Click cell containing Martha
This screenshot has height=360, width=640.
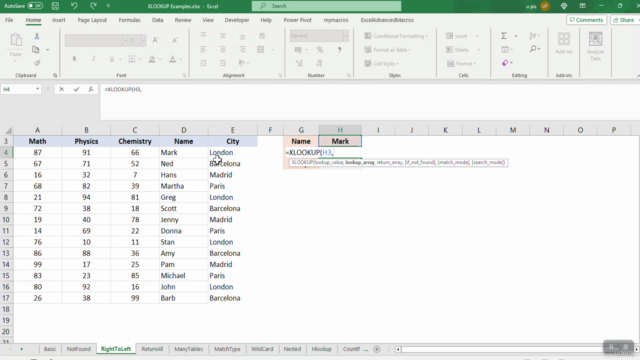tap(184, 186)
